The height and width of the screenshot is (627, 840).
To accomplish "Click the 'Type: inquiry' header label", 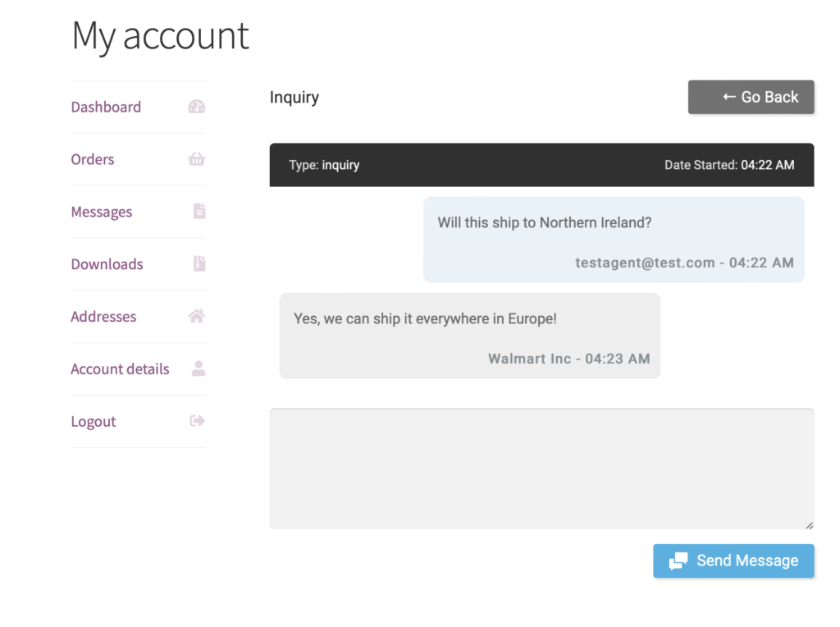I will 324,165.
